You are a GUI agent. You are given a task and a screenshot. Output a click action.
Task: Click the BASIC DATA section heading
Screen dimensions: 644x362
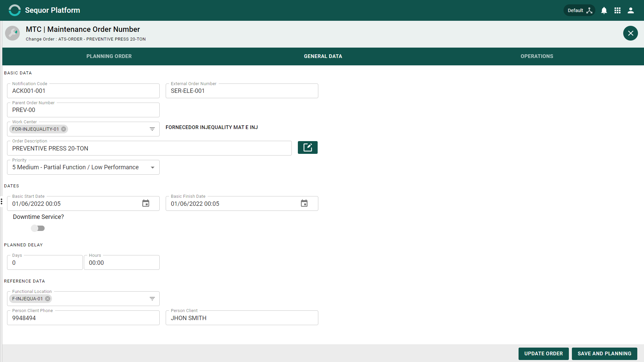pyautogui.click(x=18, y=73)
